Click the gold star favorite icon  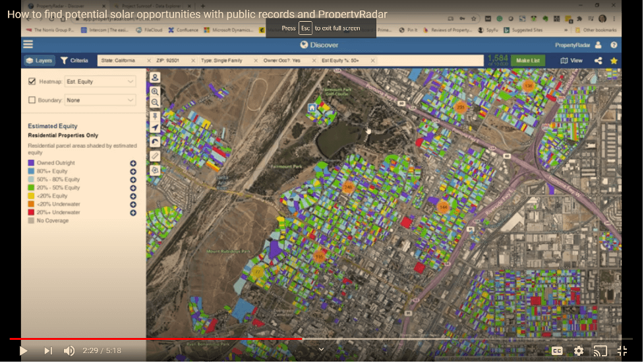(x=614, y=61)
